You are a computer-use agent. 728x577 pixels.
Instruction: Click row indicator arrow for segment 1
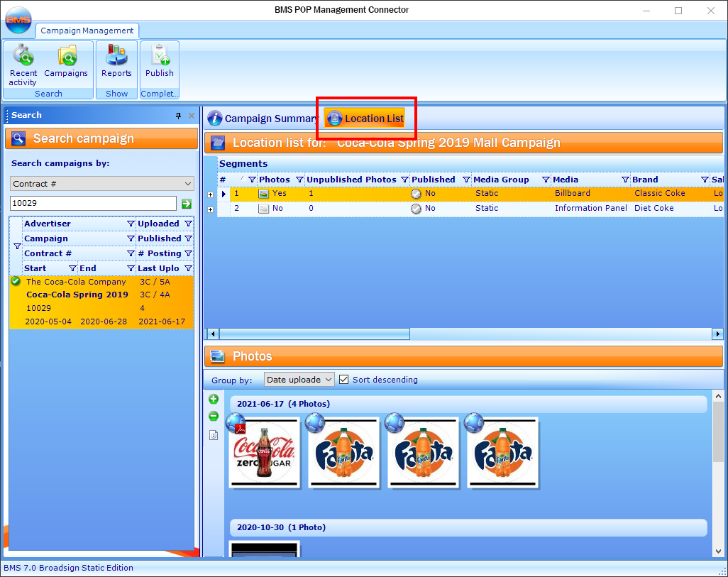click(x=224, y=194)
